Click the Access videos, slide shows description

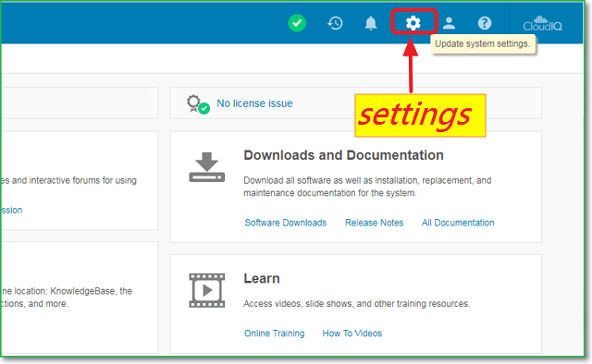point(357,304)
